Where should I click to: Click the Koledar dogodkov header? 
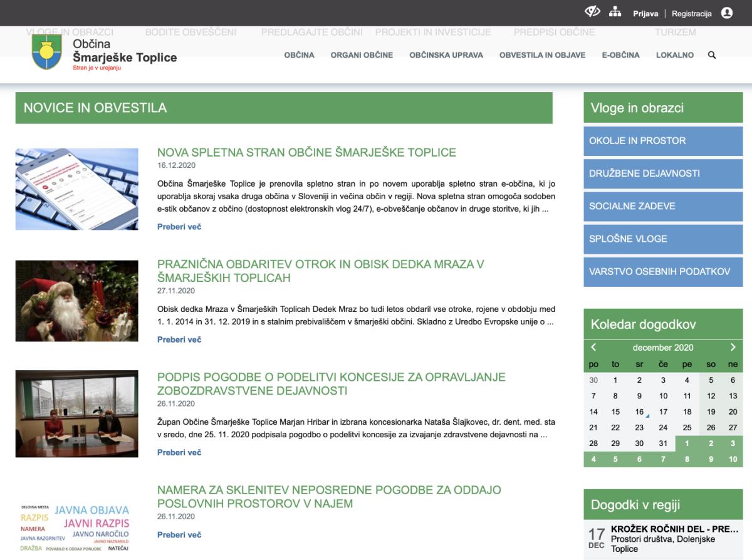tap(663, 324)
